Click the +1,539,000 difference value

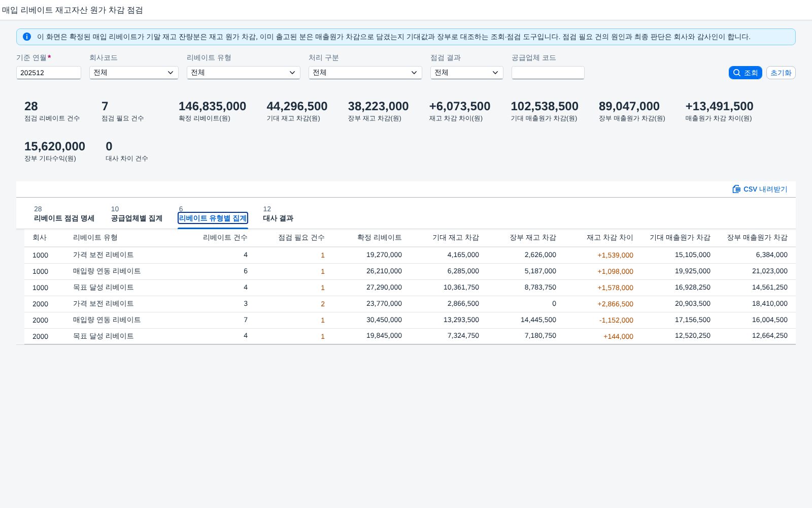[x=615, y=255]
